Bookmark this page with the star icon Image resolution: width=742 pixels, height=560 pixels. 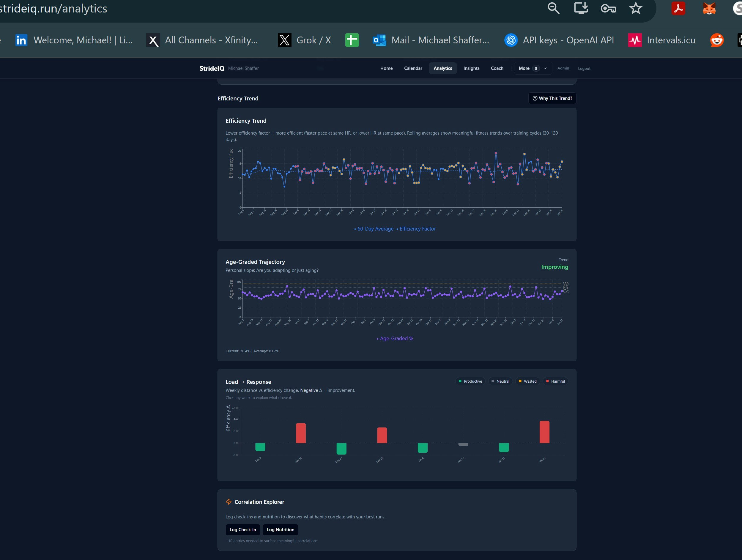coord(636,8)
